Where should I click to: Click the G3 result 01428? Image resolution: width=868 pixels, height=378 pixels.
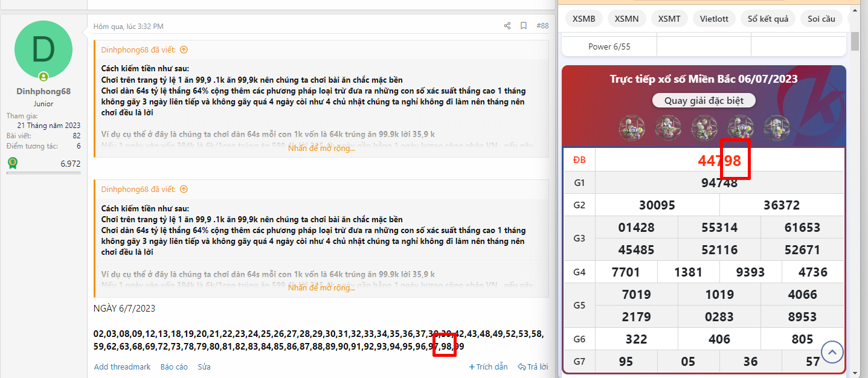pyautogui.click(x=636, y=228)
